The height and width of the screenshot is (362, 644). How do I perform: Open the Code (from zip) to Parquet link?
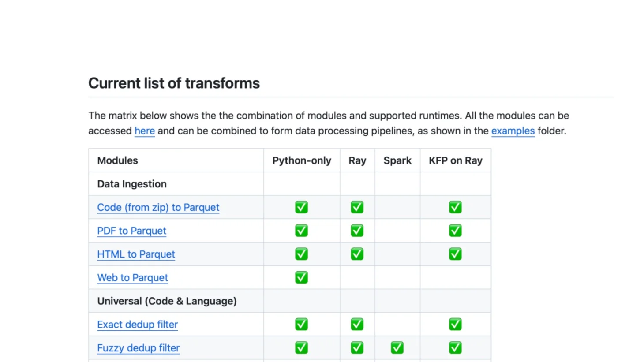(x=158, y=207)
